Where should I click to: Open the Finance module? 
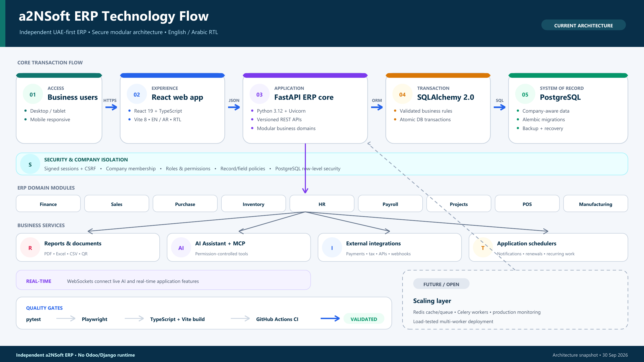point(48,204)
